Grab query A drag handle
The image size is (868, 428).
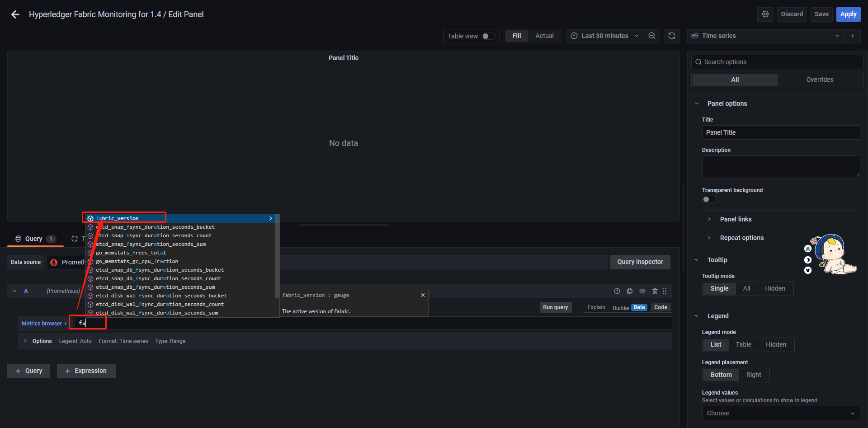[x=665, y=291]
